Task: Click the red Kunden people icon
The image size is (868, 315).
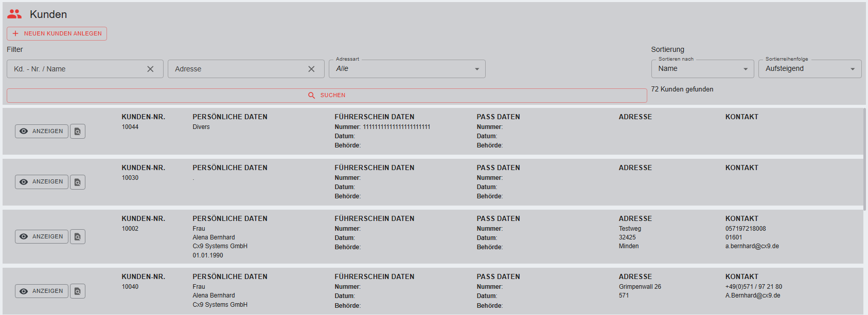Action: click(14, 14)
